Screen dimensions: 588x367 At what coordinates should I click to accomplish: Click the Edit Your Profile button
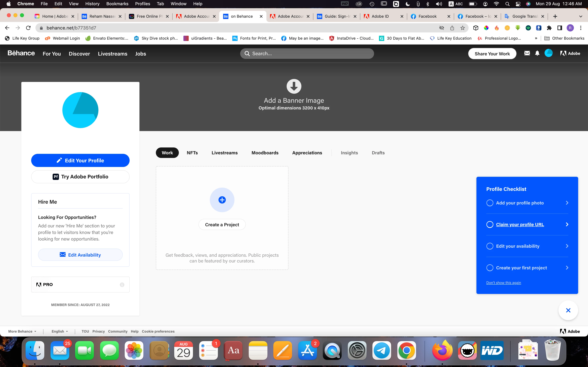[80, 160]
